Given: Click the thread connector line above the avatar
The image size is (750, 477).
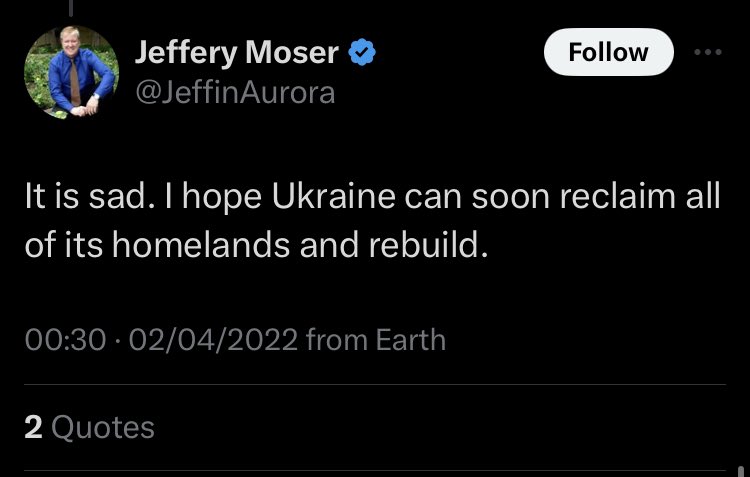Looking at the screenshot, I should [71, 6].
